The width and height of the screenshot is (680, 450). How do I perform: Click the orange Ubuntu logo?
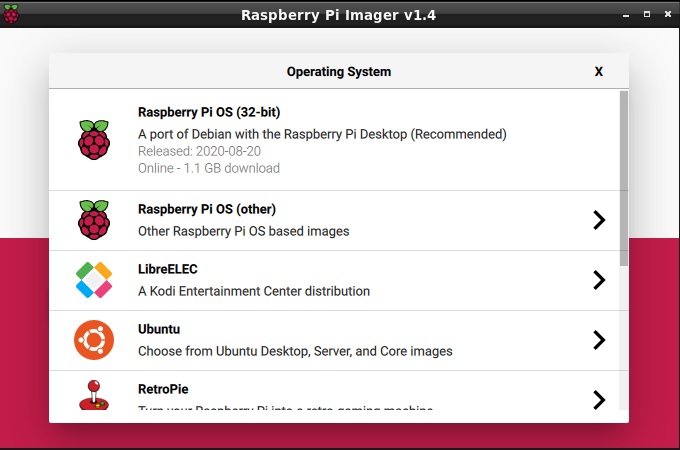[x=94, y=340]
